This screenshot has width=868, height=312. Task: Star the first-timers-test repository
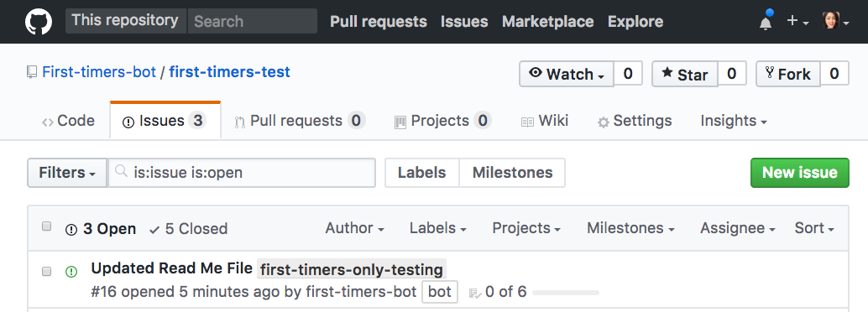(x=685, y=74)
